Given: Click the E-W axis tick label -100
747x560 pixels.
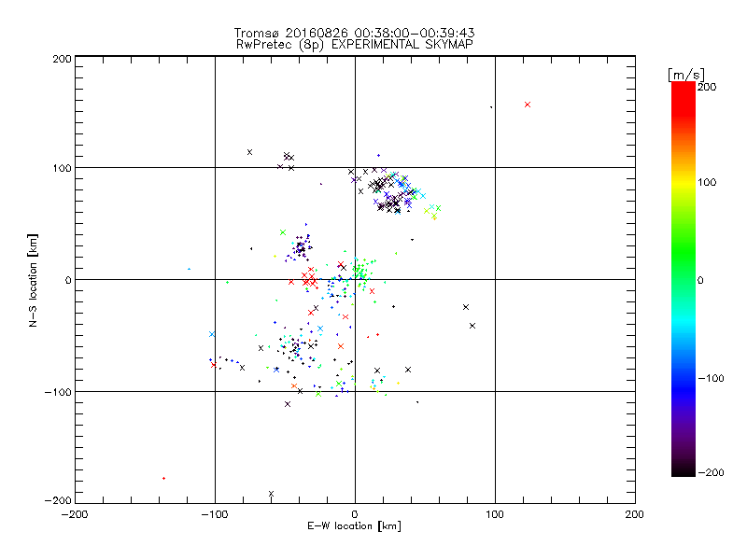Looking at the screenshot, I should (x=215, y=514).
